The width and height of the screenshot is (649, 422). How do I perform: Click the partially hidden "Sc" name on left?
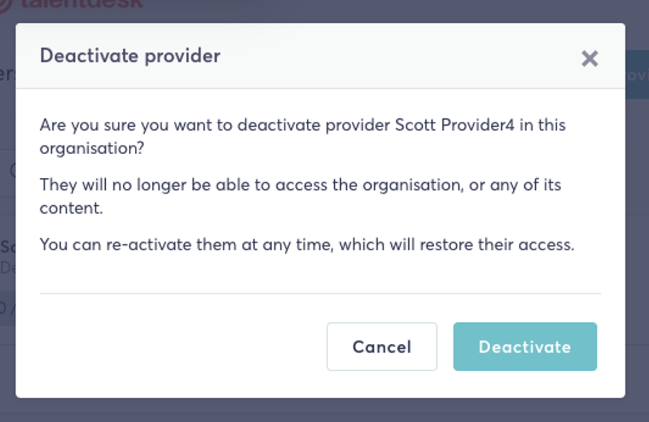pyautogui.click(x=7, y=247)
